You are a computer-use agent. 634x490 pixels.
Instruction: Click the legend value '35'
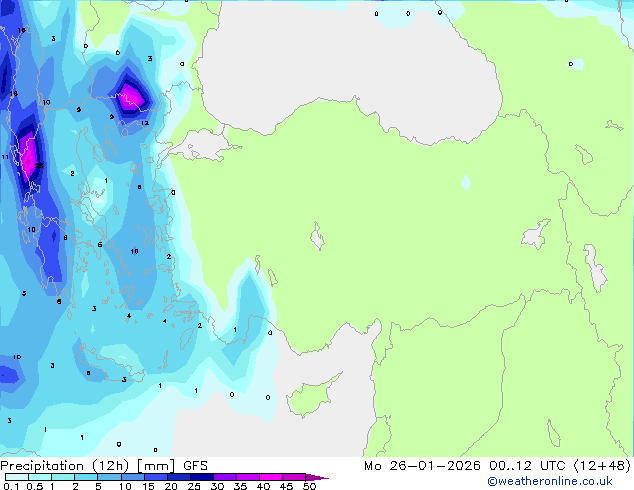tap(240, 486)
